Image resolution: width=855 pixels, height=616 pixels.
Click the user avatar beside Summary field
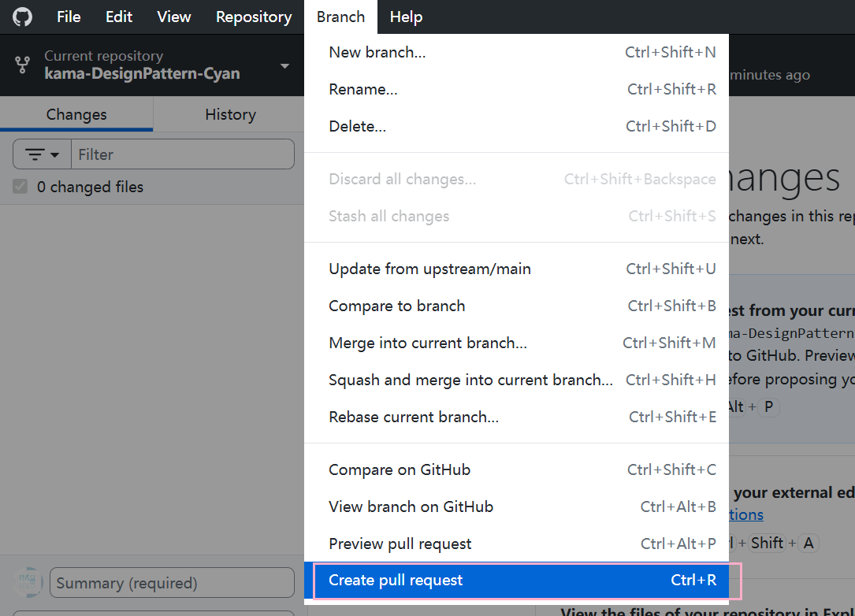click(x=28, y=582)
